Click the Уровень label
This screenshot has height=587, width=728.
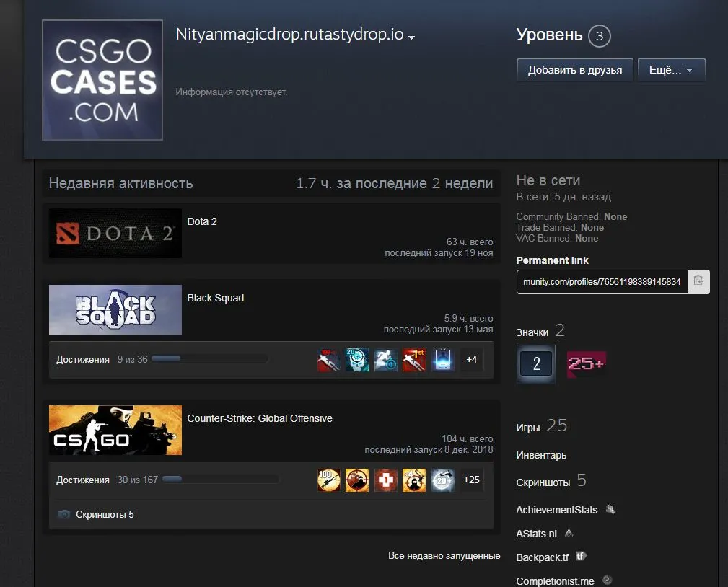[x=549, y=35]
